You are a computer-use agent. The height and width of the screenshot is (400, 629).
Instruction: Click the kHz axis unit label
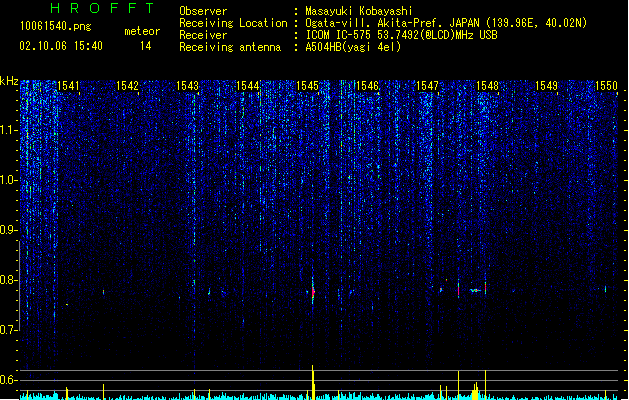[9, 81]
